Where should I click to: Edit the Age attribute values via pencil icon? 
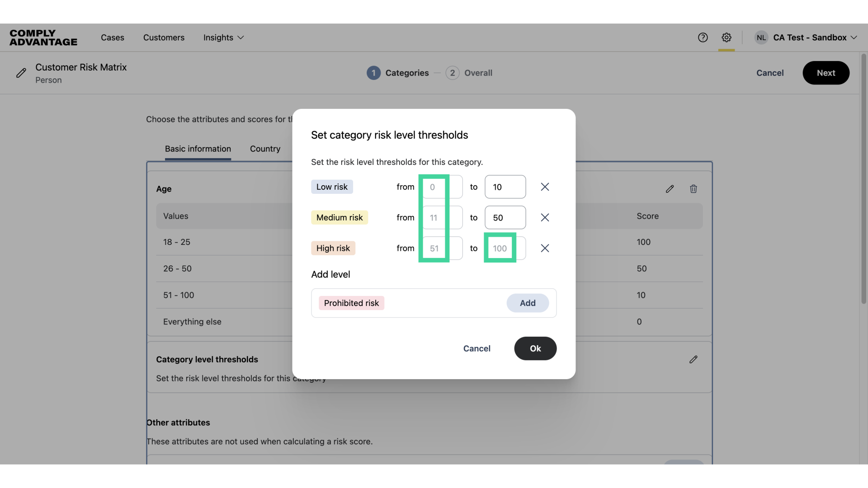pyautogui.click(x=670, y=189)
